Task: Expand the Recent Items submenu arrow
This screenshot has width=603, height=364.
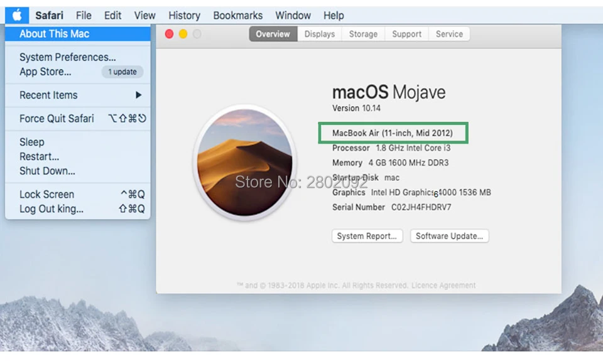Action: tap(138, 95)
